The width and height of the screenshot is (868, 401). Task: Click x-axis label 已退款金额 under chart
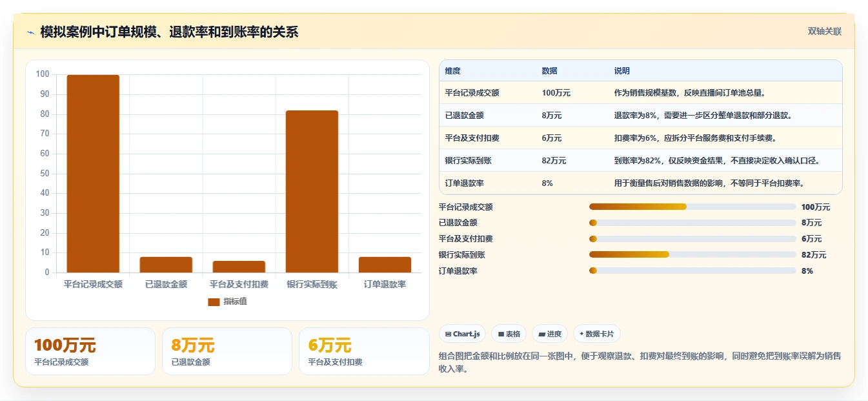pyautogui.click(x=166, y=284)
